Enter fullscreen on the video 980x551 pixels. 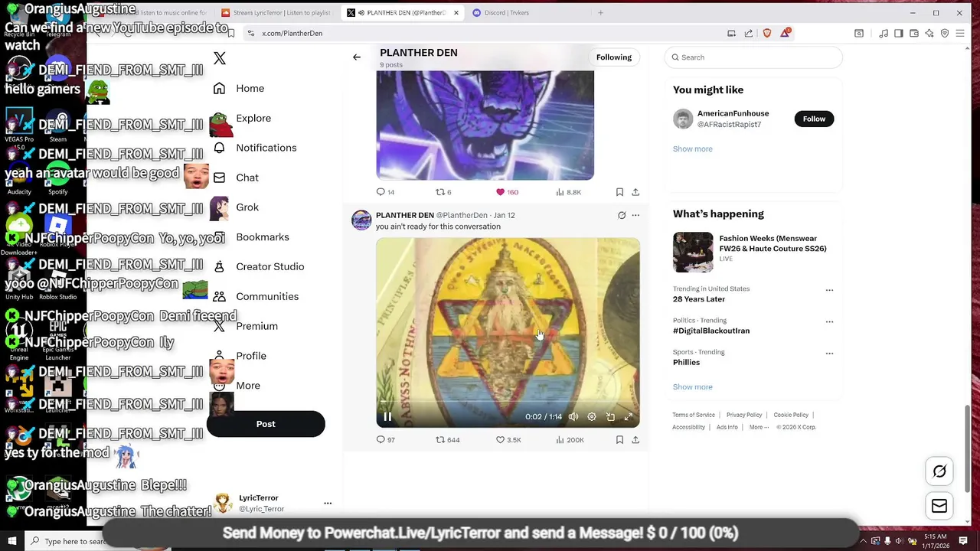629,417
